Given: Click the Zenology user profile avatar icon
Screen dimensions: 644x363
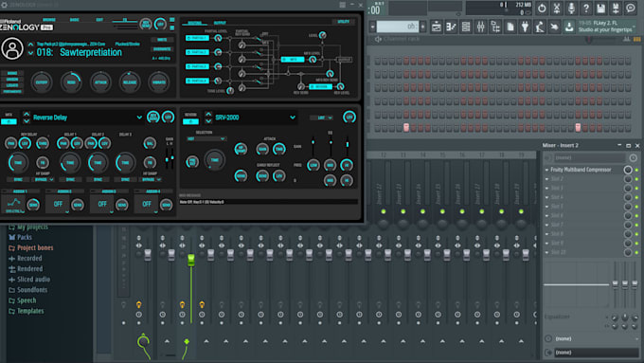Looking at the screenshot, I should 12,48.
